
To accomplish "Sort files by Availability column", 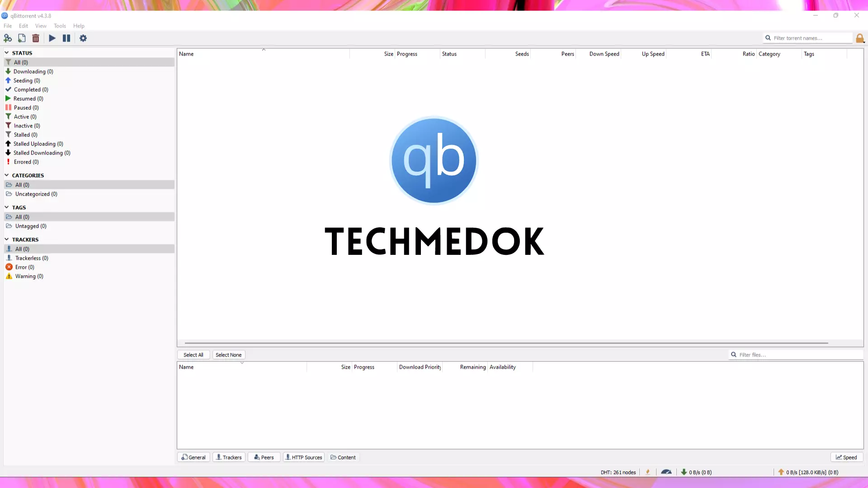I will coord(510,367).
